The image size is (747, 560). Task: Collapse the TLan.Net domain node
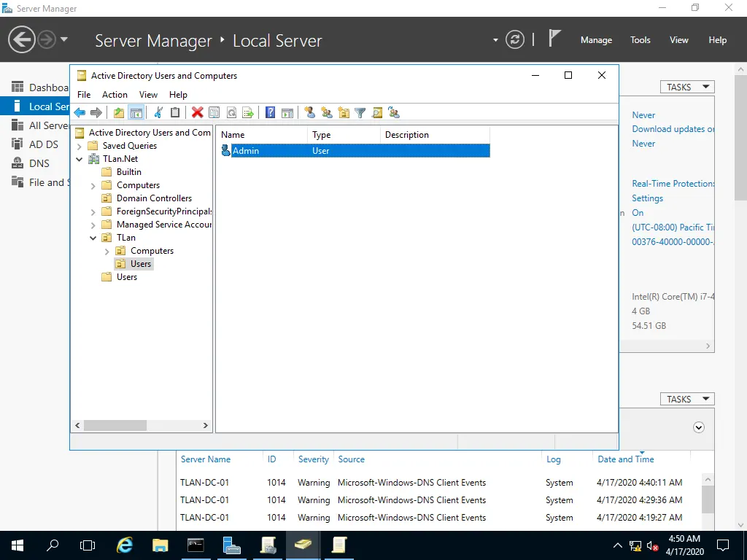pos(80,159)
